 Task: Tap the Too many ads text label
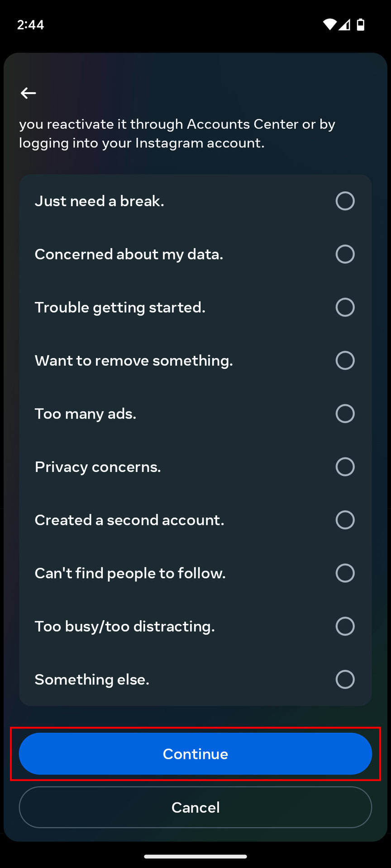pos(86,414)
